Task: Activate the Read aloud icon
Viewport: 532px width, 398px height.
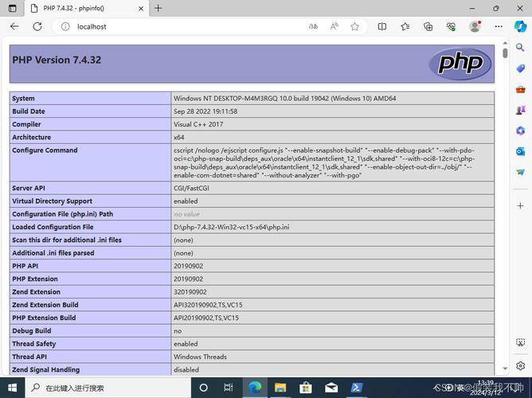Action: tap(334, 26)
